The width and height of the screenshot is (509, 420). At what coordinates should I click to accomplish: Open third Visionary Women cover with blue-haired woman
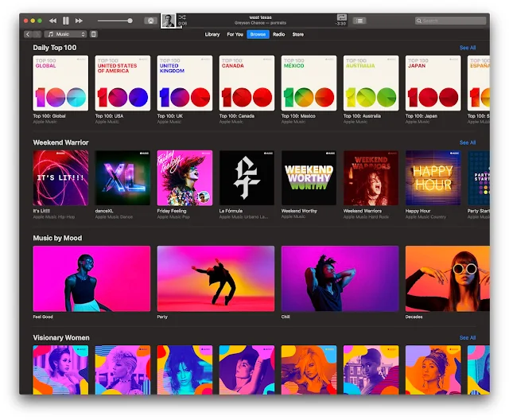click(185, 370)
